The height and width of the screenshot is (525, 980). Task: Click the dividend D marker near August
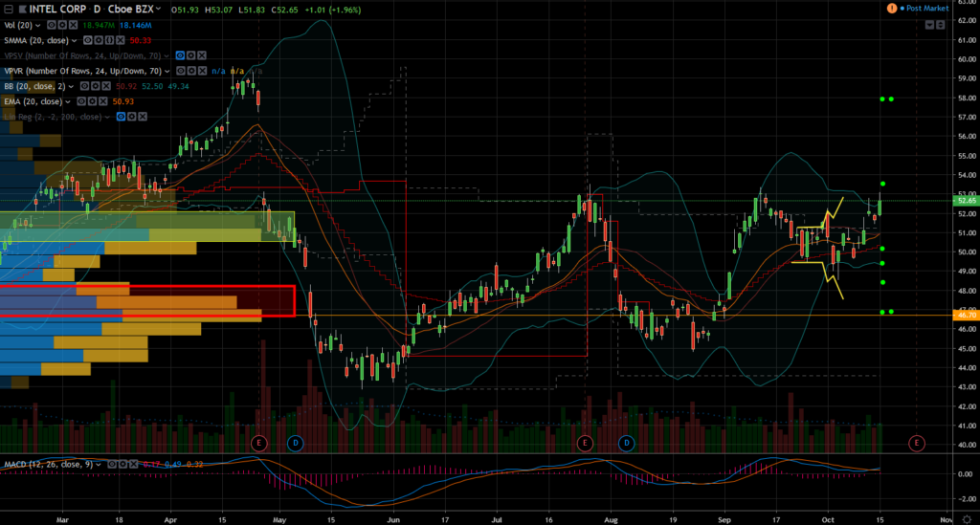coord(626,443)
